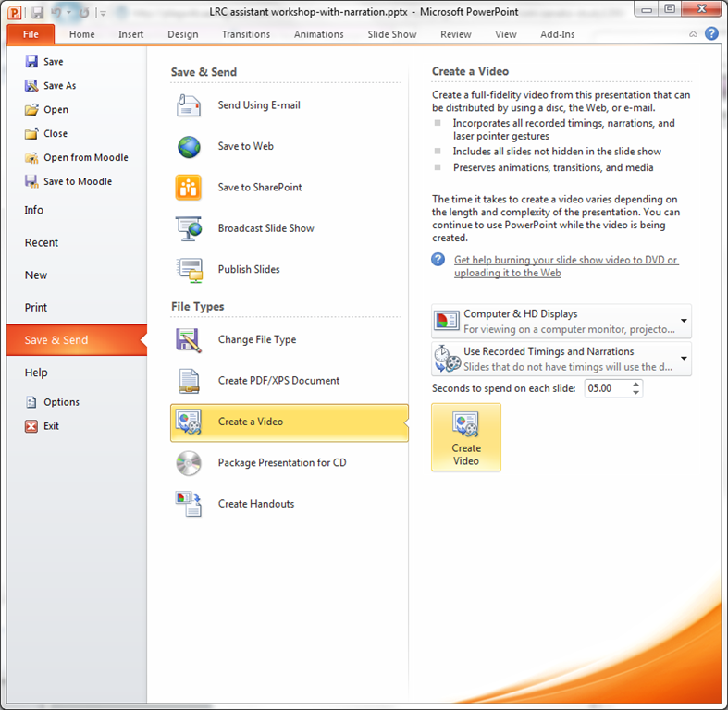Open the Print section in Backstage menu

(36, 308)
